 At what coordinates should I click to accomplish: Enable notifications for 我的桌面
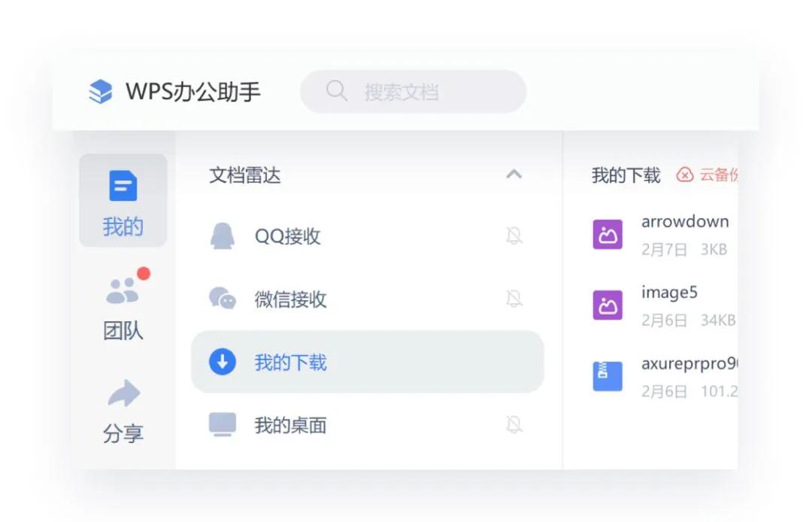tap(515, 423)
